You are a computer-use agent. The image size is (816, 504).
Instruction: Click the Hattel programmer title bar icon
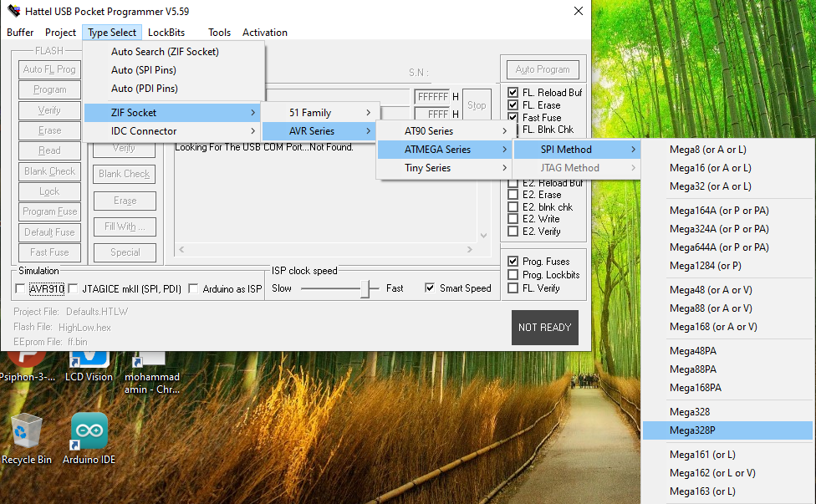pos(13,11)
